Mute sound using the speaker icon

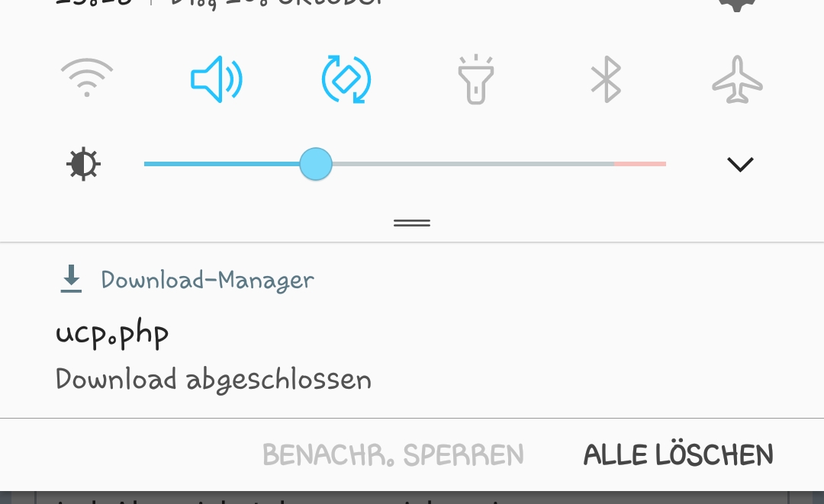pyautogui.click(x=216, y=79)
